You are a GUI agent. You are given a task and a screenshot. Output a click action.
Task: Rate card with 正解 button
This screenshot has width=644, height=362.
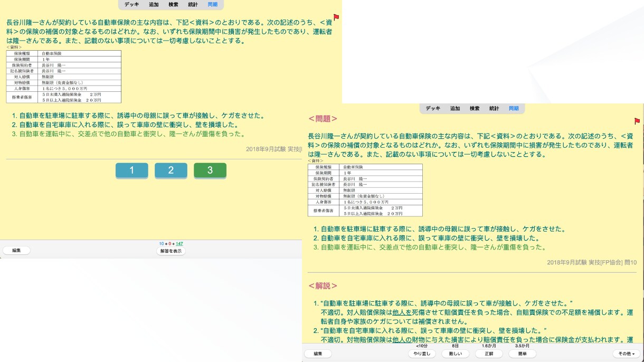point(489,354)
